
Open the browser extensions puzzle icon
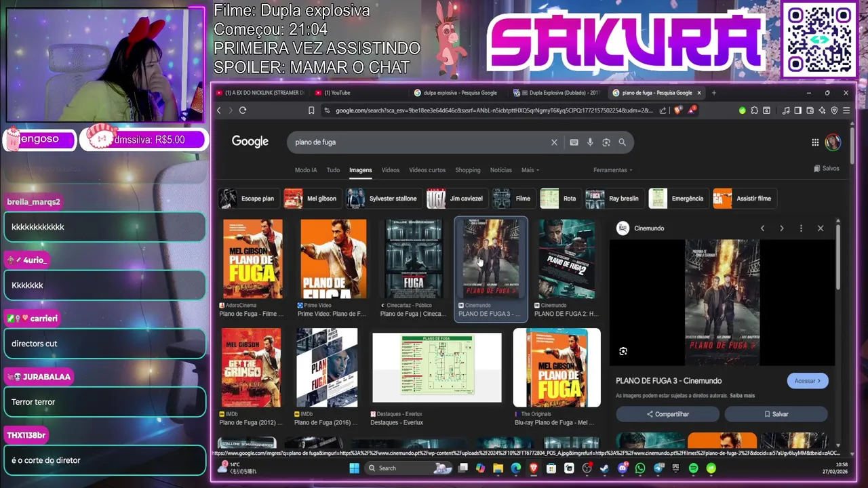point(754,110)
